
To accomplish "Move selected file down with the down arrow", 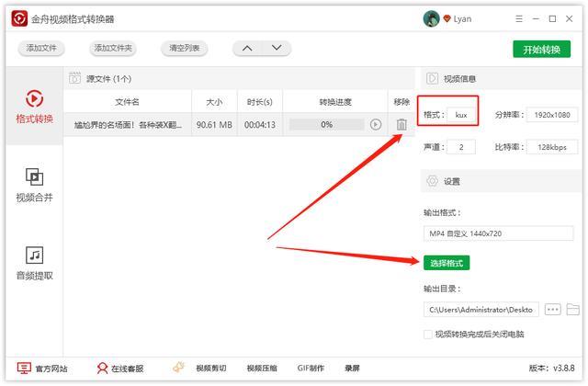I will (272, 49).
